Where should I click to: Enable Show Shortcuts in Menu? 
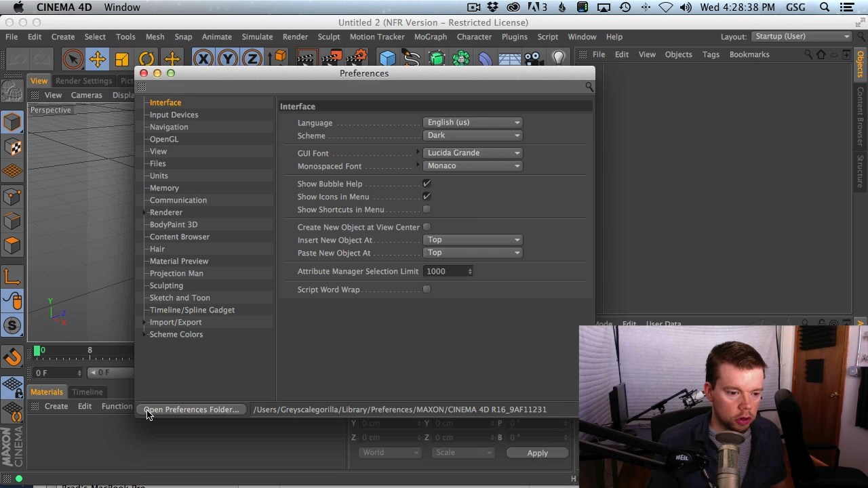(427, 209)
